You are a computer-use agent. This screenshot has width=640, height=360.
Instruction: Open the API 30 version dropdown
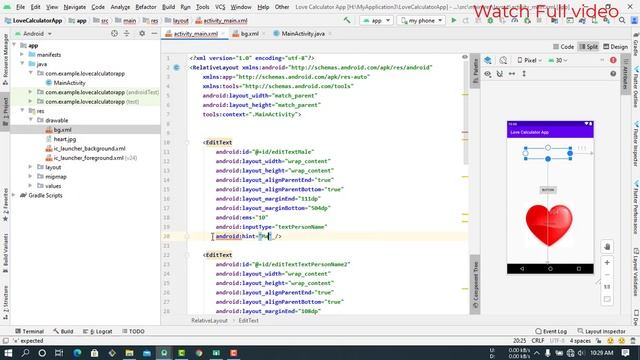pos(558,60)
